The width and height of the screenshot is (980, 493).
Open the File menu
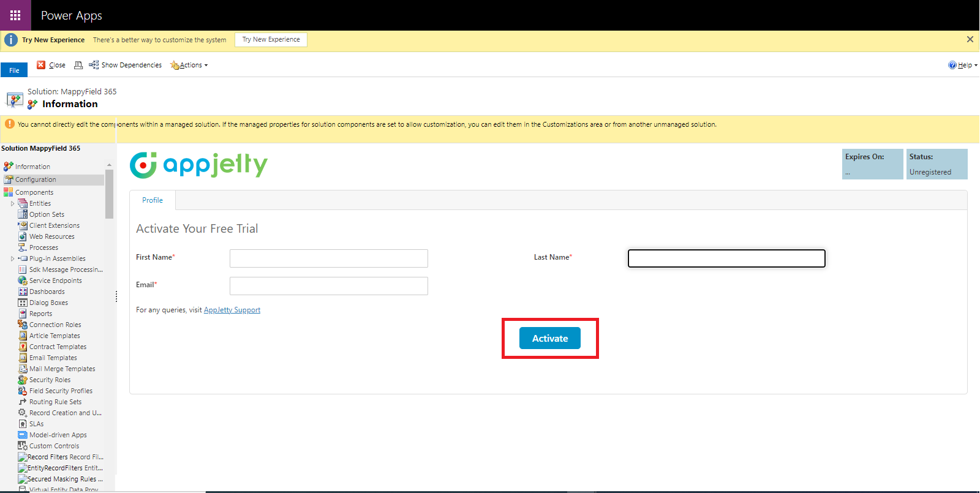coord(14,70)
